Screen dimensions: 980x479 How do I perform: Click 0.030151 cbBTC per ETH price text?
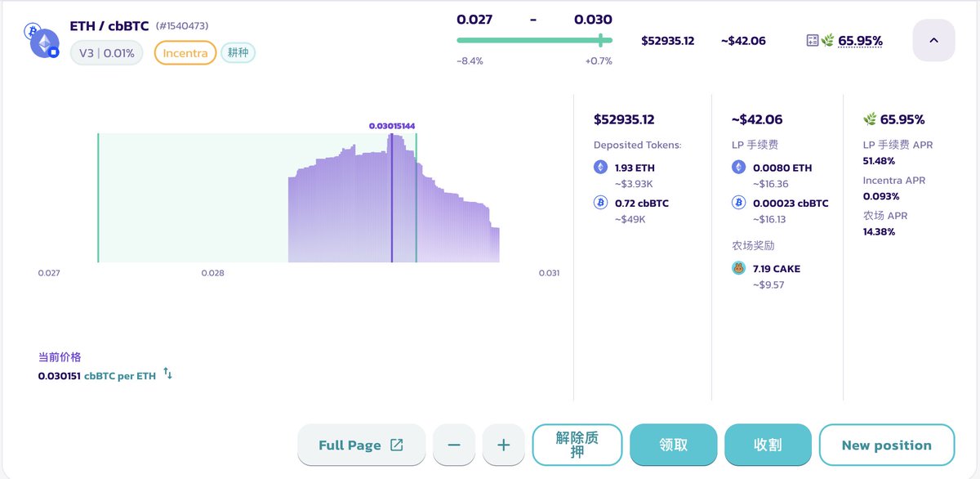(x=97, y=376)
